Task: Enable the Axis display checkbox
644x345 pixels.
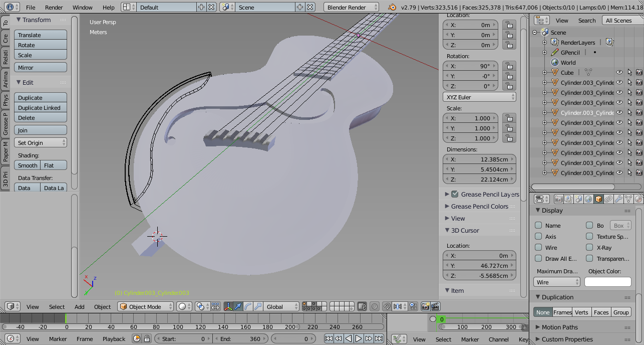Action: [x=538, y=237]
